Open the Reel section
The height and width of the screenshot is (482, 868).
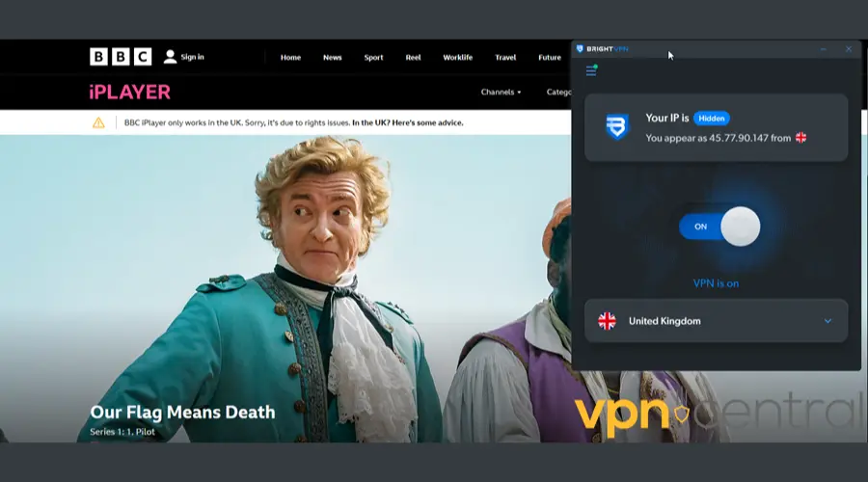tap(413, 57)
